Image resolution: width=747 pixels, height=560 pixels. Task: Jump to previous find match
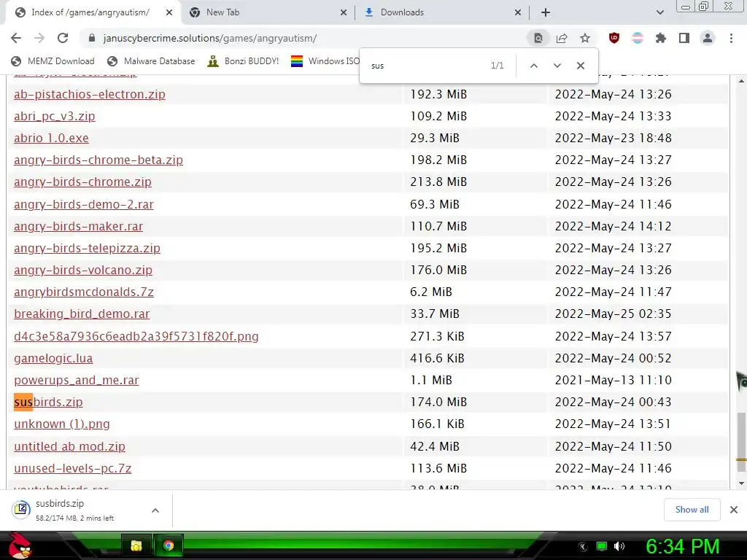click(534, 66)
